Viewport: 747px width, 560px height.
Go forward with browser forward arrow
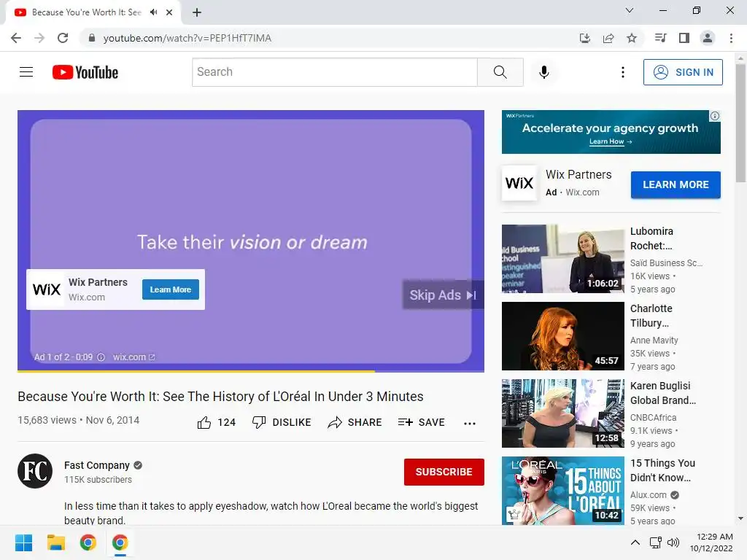click(39, 38)
